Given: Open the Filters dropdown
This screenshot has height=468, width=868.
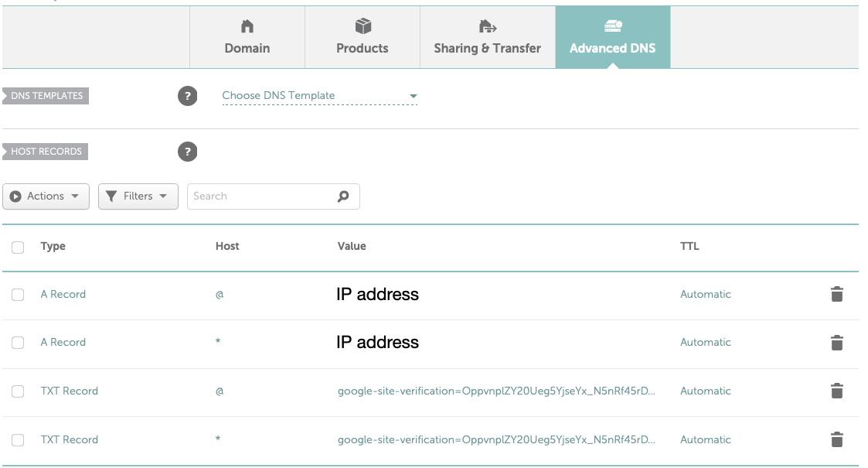Looking at the screenshot, I should [138, 196].
